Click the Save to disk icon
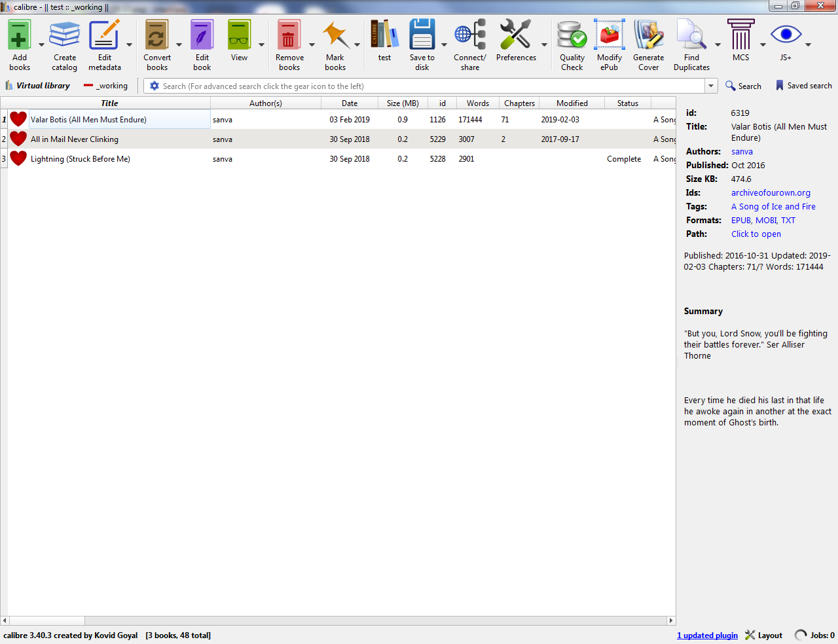838x644 pixels. click(x=422, y=35)
